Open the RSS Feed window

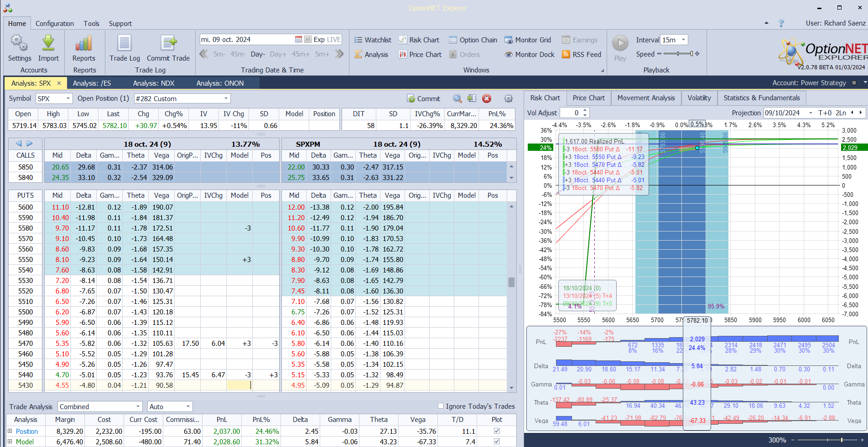pos(582,55)
